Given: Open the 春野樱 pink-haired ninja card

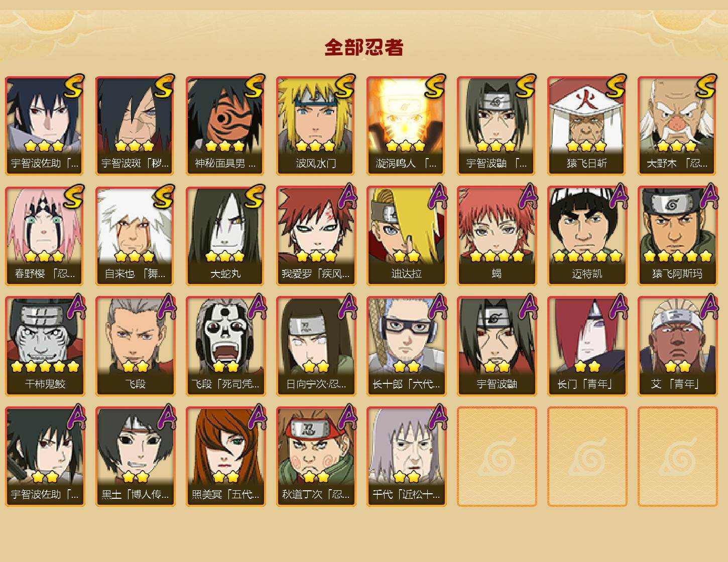Looking at the screenshot, I should [45, 236].
